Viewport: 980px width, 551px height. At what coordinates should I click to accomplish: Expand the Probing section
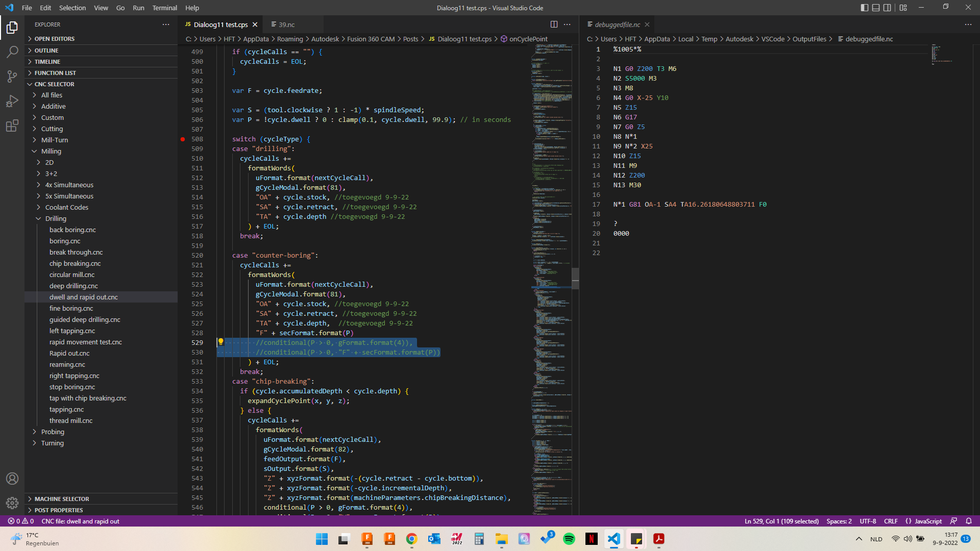pos(35,432)
